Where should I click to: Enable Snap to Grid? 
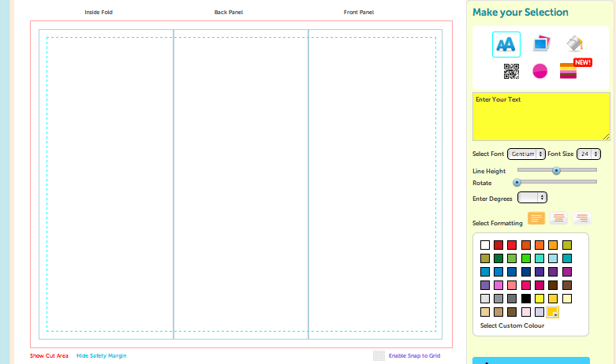[414, 356]
